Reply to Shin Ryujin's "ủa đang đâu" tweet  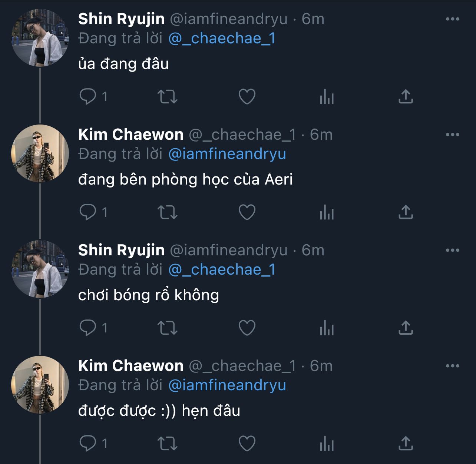click(88, 97)
